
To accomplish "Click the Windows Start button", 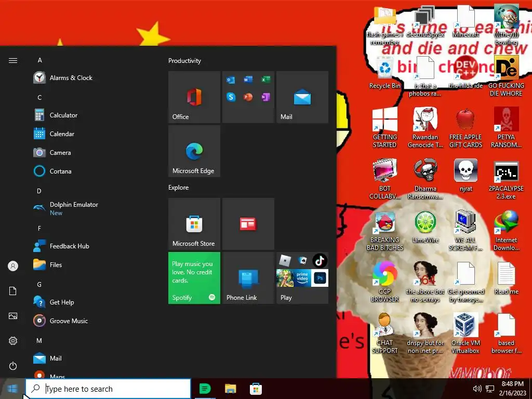I will click(x=12, y=389).
